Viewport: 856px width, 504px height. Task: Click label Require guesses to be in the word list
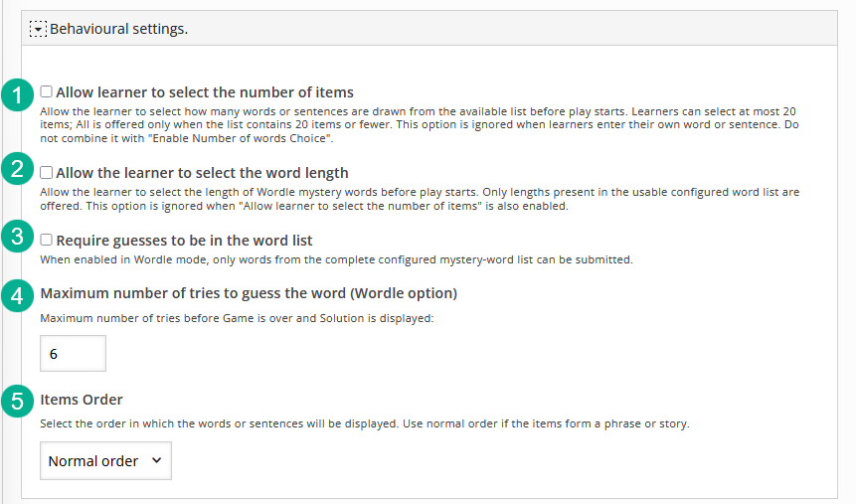(184, 241)
